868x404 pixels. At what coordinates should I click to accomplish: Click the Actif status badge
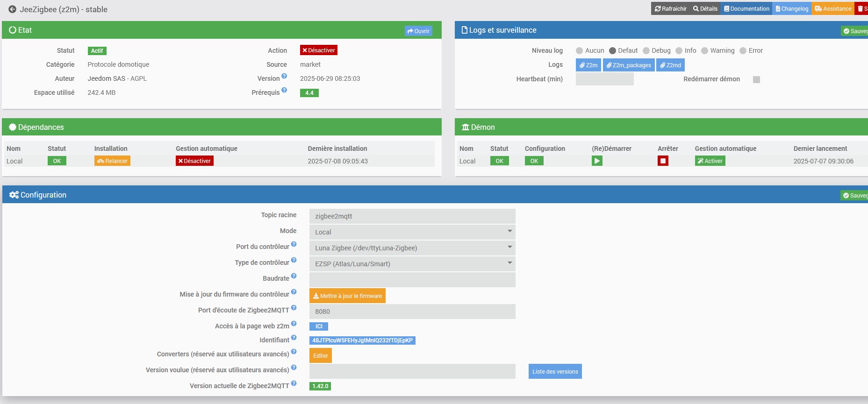click(97, 51)
